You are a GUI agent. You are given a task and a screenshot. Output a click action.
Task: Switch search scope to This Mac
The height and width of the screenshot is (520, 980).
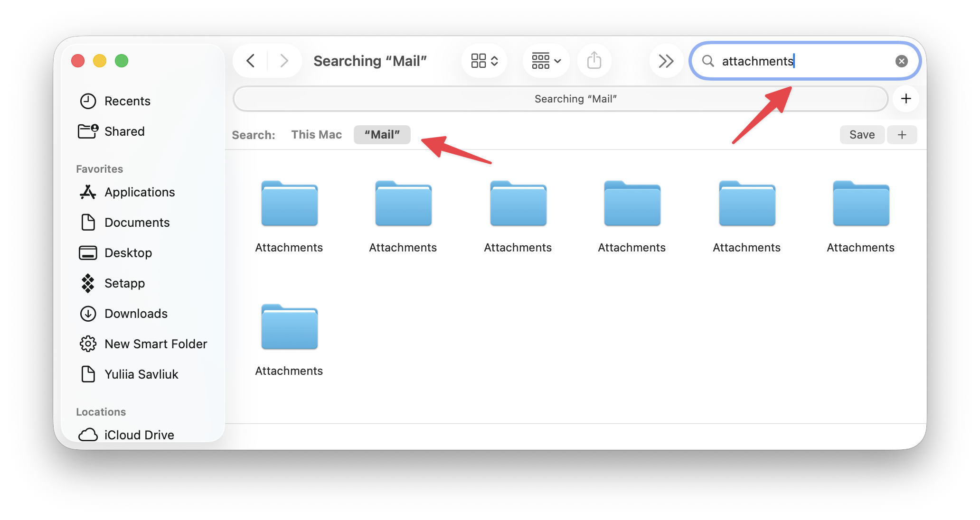pyautogui.click(x=316, y=135)
